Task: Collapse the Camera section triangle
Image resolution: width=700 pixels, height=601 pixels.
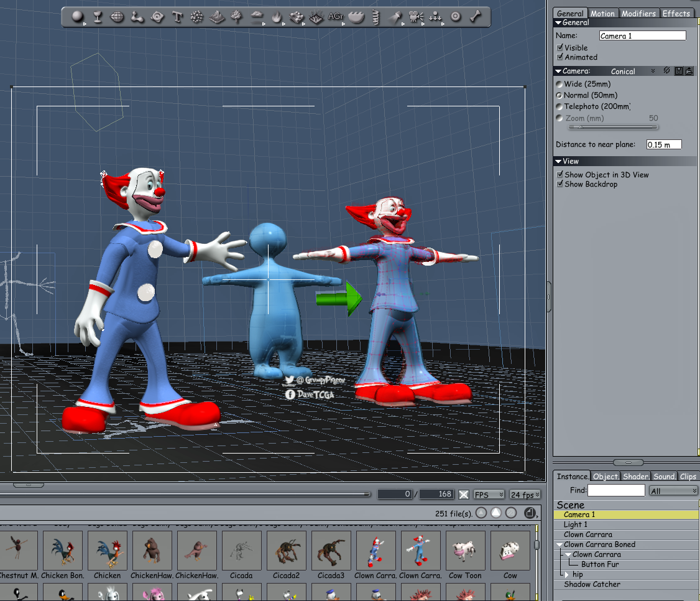Action: pyautogui.click(x=558, y=71)
